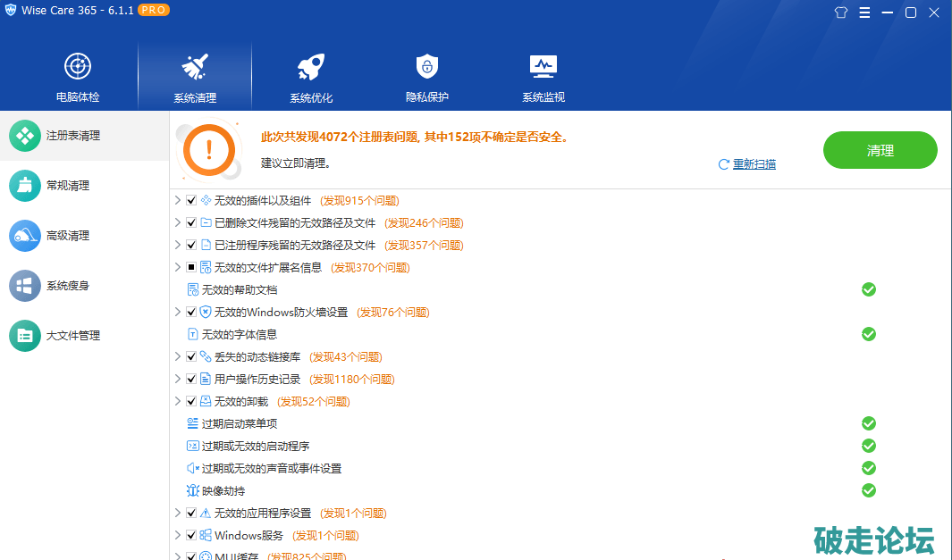
Task: Open the 系统监视 monitor icon
Action: pos(543,66)
